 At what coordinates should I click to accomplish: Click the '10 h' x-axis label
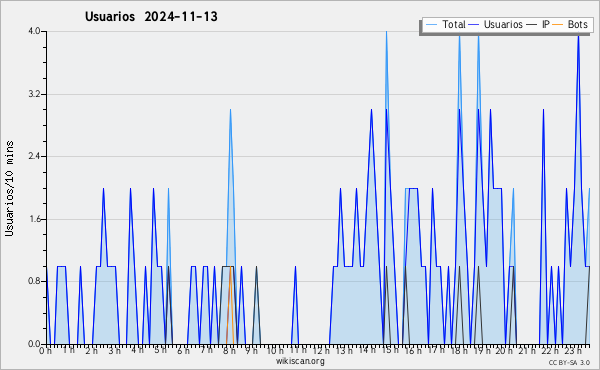coord(275,350)
